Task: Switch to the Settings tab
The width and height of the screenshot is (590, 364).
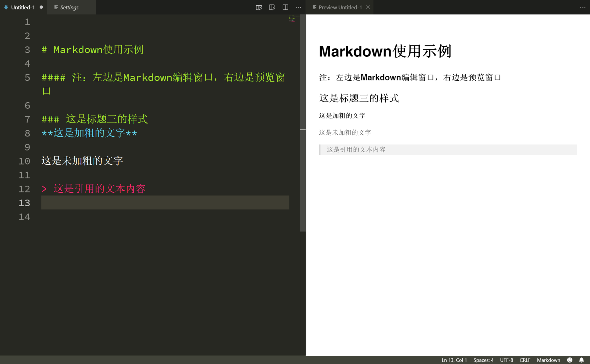Action: click(69, 7)
